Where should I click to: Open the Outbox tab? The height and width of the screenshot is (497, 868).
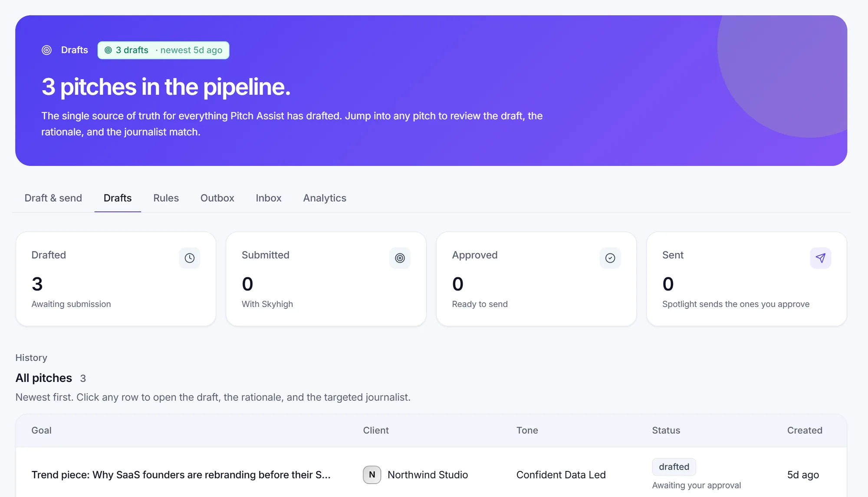[217, 198]
